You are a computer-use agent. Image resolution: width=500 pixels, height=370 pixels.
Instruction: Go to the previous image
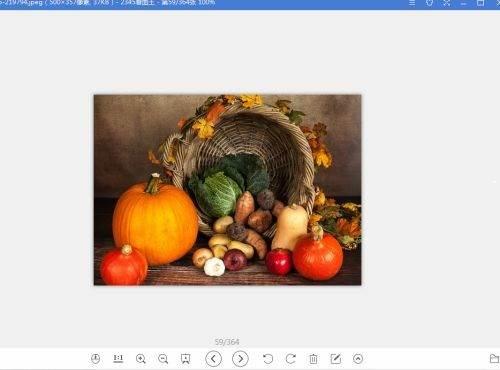(x=214, y=359)
